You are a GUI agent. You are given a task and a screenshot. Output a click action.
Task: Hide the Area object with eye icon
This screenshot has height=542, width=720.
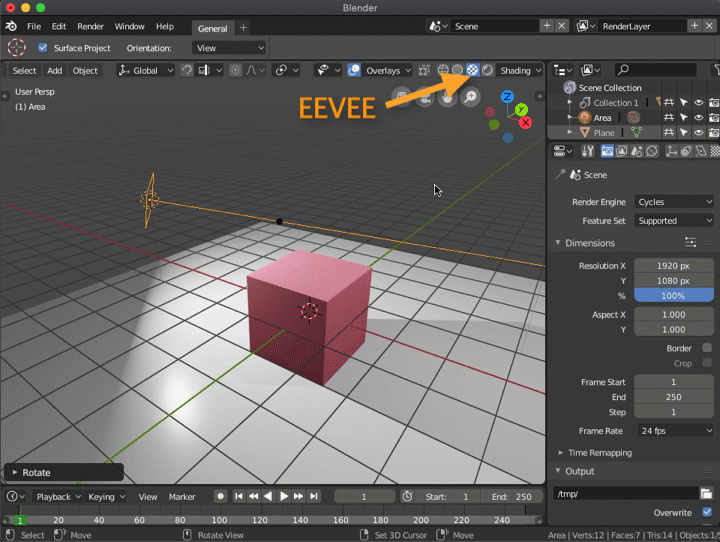698,118
